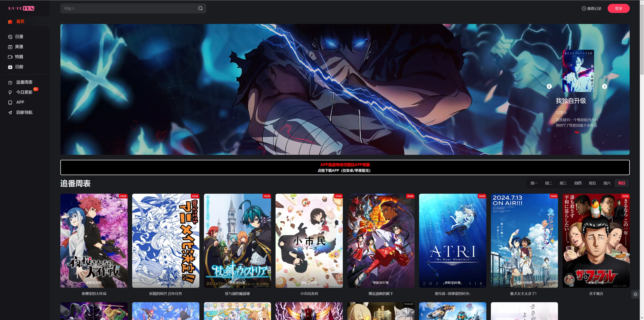The height and width of the screenshot is (320, 644).
Task: Switch weekly schedule to 周五 tab
Action: tap(592, 183)
